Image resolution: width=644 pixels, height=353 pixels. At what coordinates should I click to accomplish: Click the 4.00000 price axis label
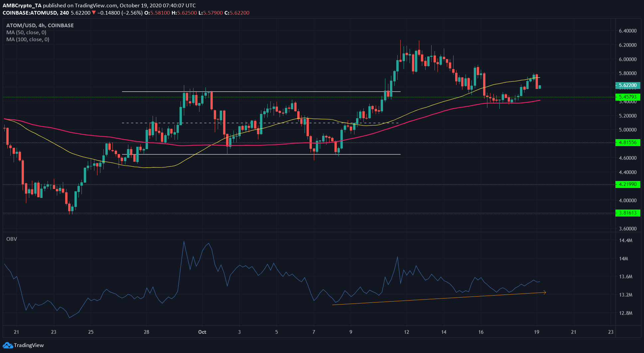coord(628,201)
